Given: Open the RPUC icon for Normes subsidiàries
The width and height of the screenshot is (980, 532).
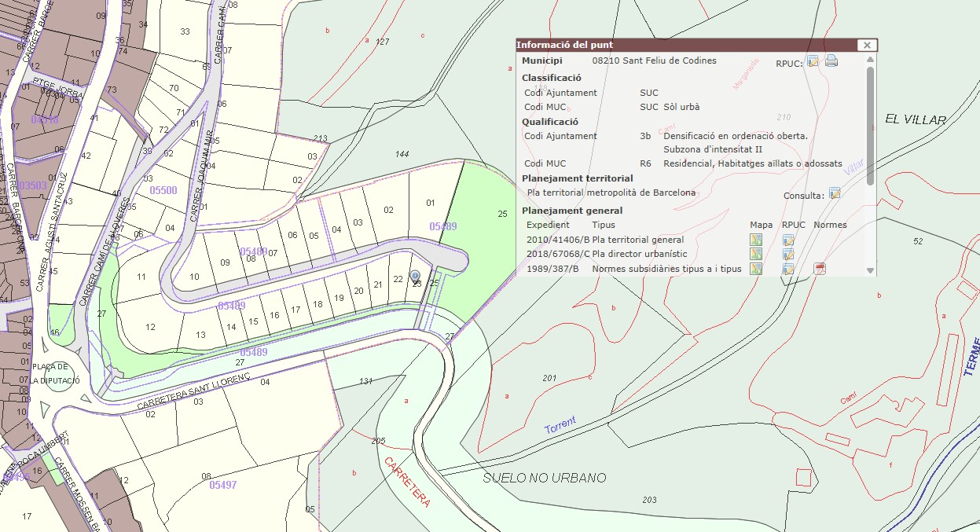Looking at the screenshot, I should tap(787, 269).
